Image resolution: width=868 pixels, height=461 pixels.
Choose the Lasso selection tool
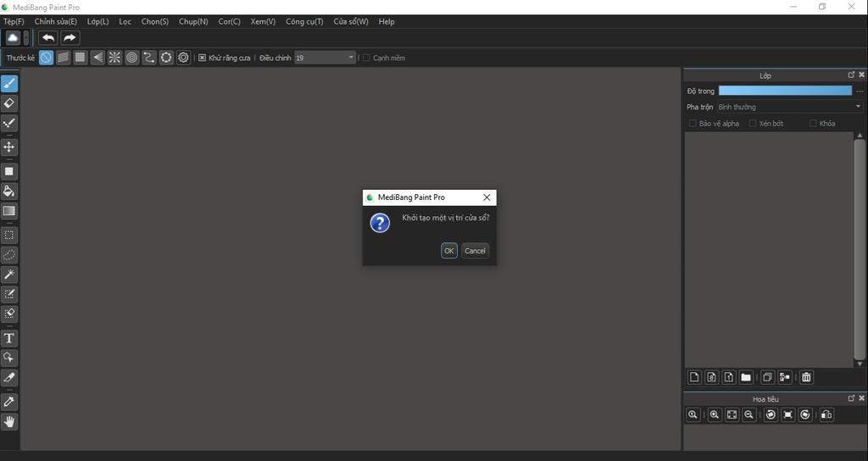point(8,255)
